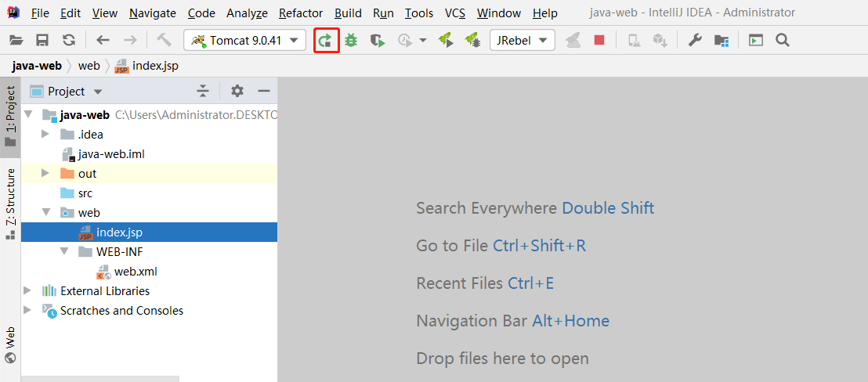
Task: Select java-web.iml in the tree
Action: pos(111,154)
